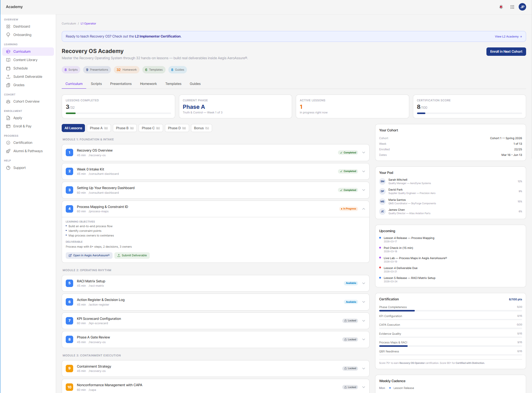532x393 pixels.
Task: Click the Enroll & Pay card icon
Action: click(x=8, y=126)
